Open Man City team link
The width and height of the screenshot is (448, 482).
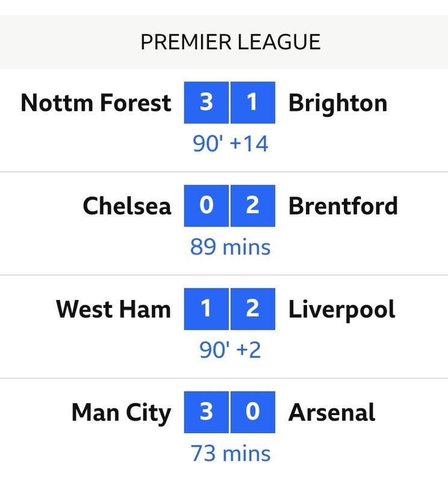tap(121, 413)
